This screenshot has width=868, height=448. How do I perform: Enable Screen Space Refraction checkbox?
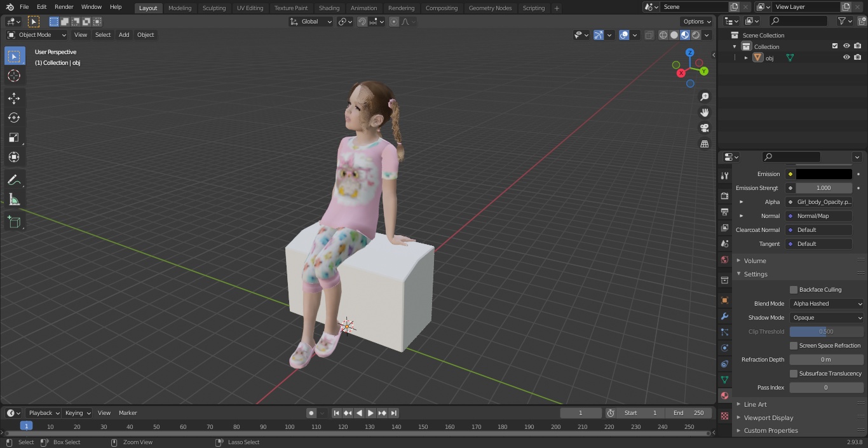pos(794,346)
